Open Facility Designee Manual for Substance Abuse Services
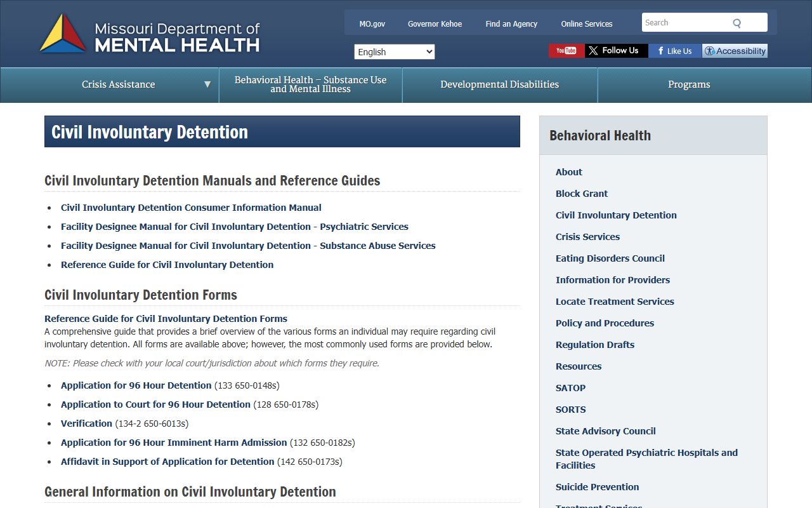The width and height of the screenshot is (812, 508). (248, 246)
